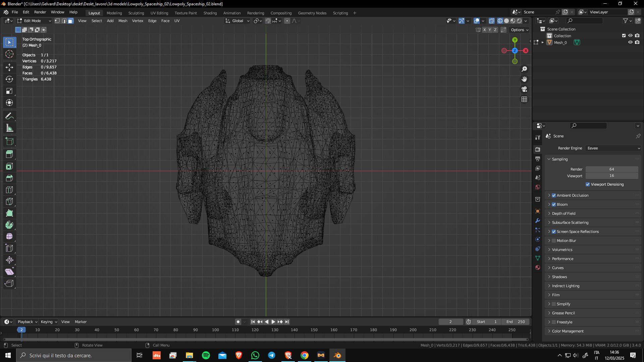
Task: Open the Mesh menu in viewport header
Action: 123,21
